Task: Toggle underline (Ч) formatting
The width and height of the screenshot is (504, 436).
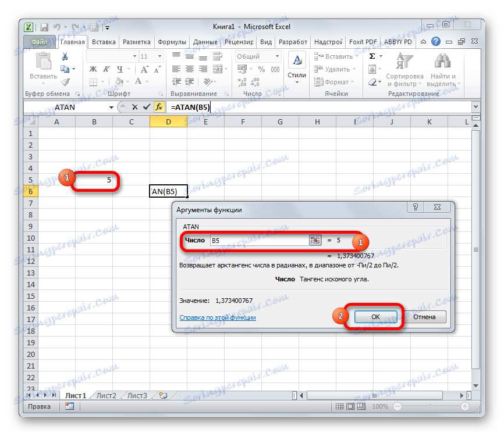Action: point(119,68)
